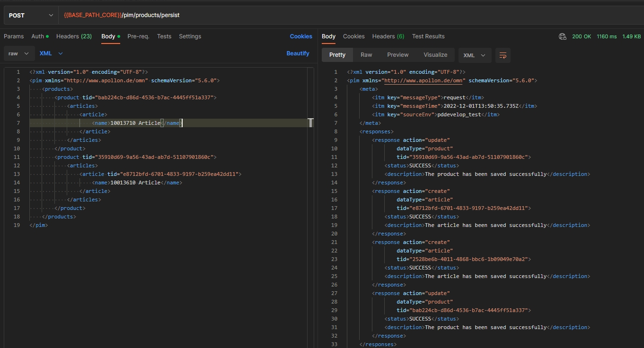
Task: Select the Pre-req. tab
Action: tap(138, 36)
